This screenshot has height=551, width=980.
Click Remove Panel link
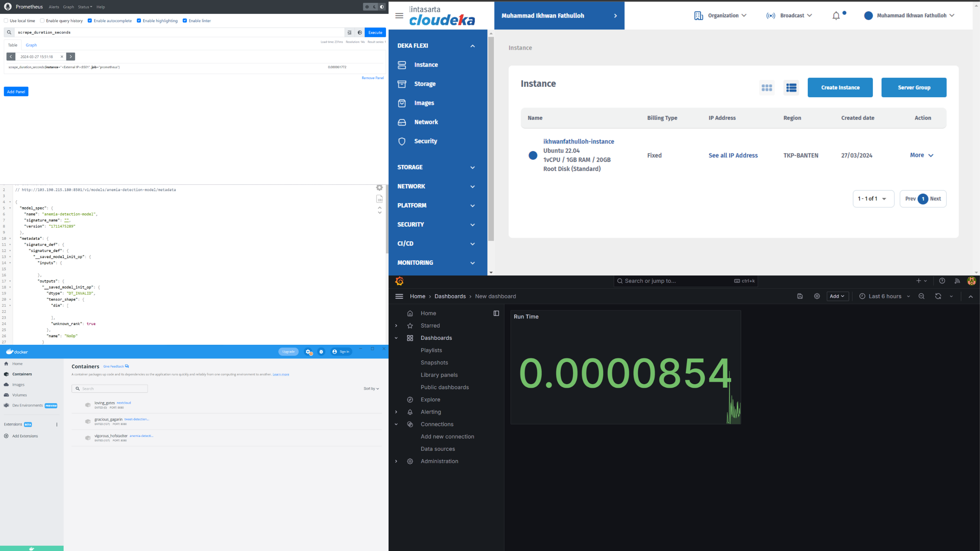pyautogui.click(x=372, y=78)
